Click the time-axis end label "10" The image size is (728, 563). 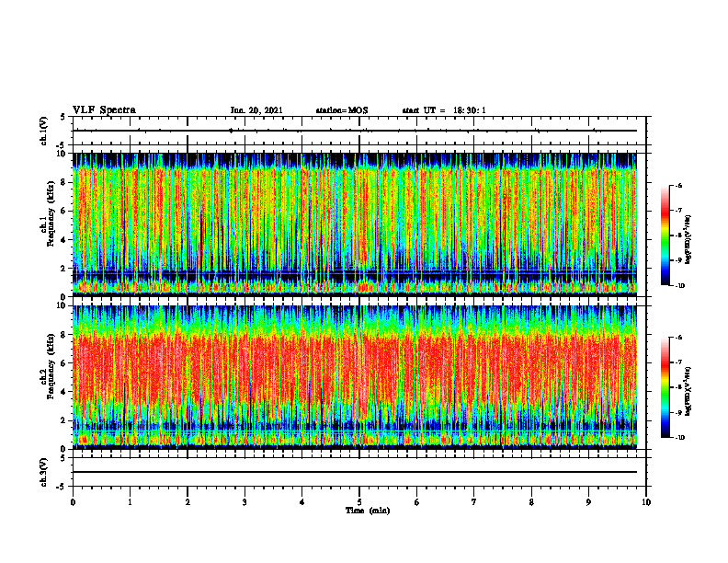coord(646,502)
